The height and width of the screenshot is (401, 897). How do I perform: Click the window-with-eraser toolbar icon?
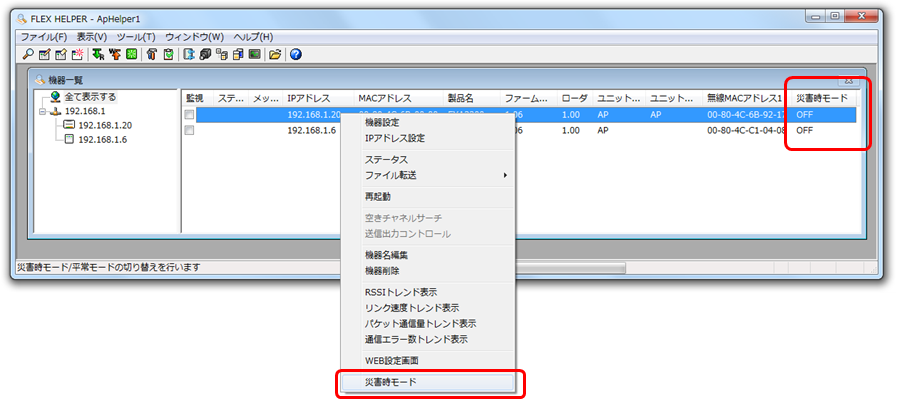[x=61, y=55]
